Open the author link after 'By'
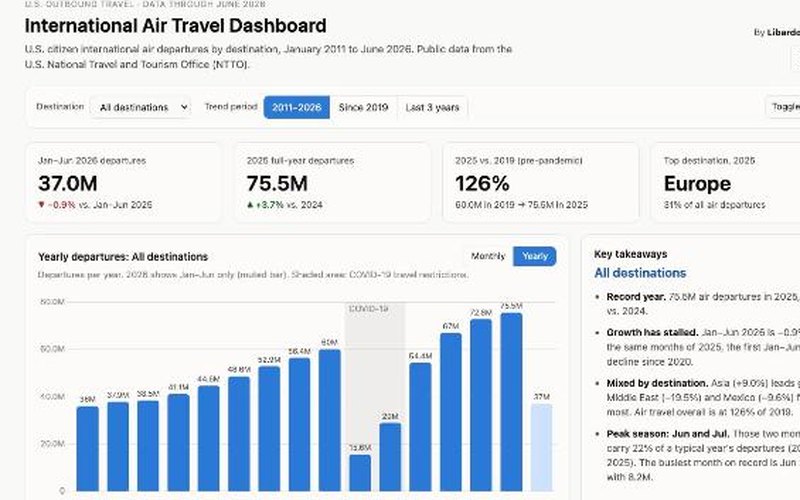 click(x=784, y=32)
